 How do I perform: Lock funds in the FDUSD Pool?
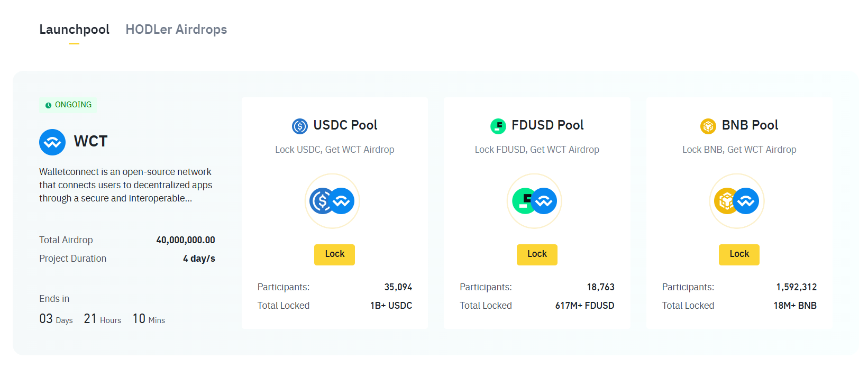click(x=537, y=254)
